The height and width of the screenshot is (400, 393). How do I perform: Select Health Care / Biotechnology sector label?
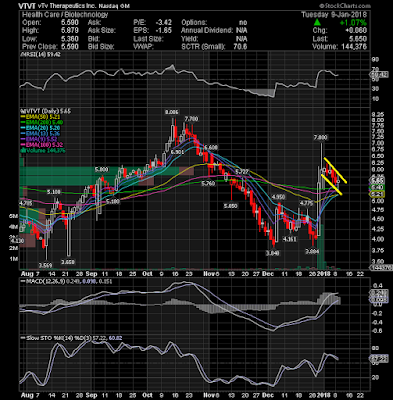click(65, 15)
